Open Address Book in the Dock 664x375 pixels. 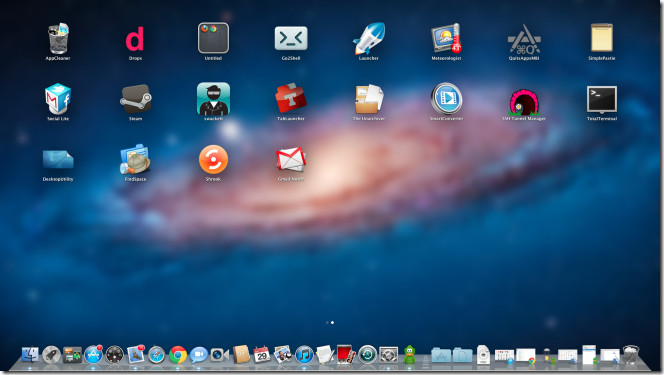pos(241,354)
